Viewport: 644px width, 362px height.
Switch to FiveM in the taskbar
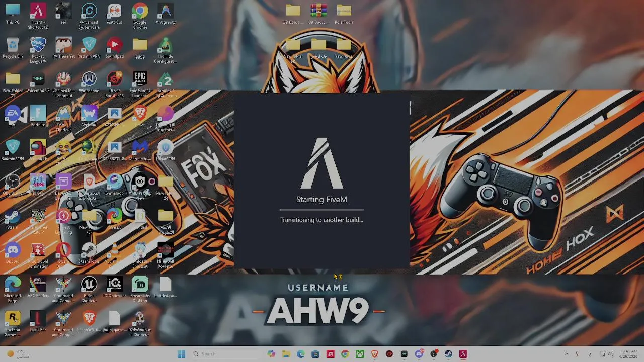pyautogui.click(x=463, y=354)
